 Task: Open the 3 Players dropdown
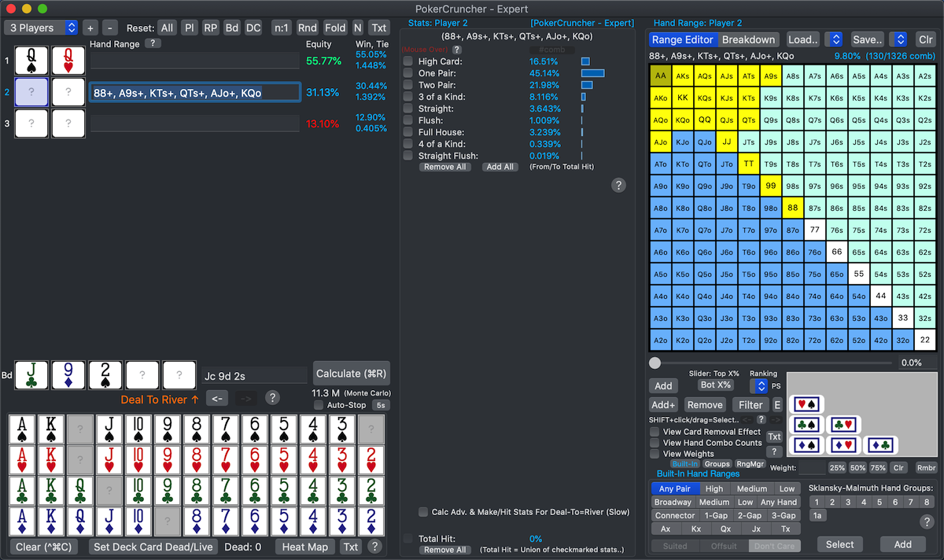pyautogui.click(x=42, y=28)
